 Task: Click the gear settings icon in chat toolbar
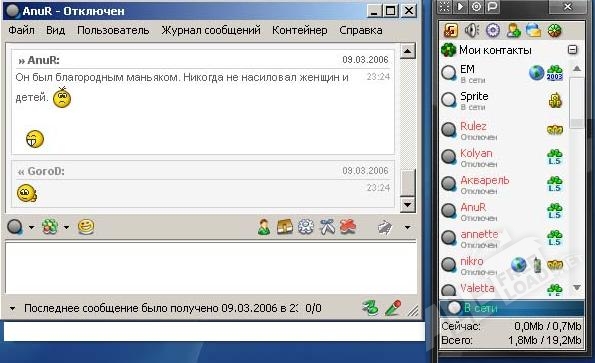(x=305, y=227)
